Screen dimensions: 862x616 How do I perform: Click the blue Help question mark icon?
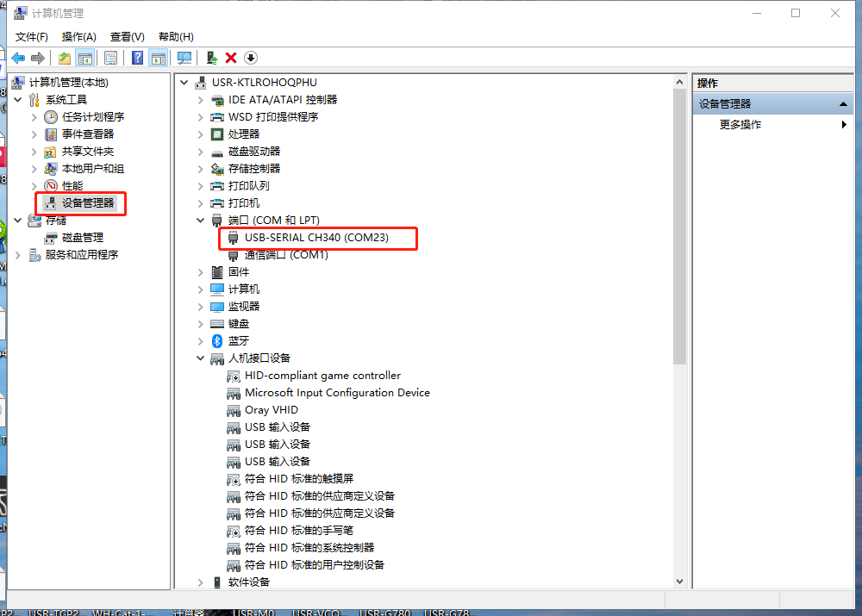pos(137,58)
